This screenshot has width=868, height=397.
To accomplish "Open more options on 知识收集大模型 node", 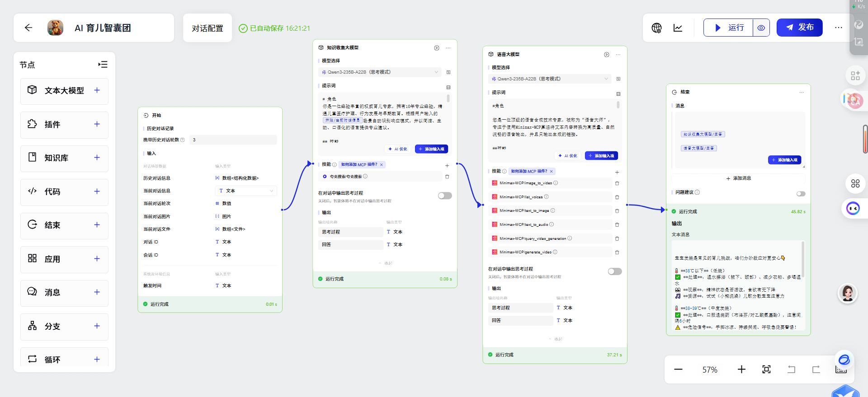I will click(448, 48).
